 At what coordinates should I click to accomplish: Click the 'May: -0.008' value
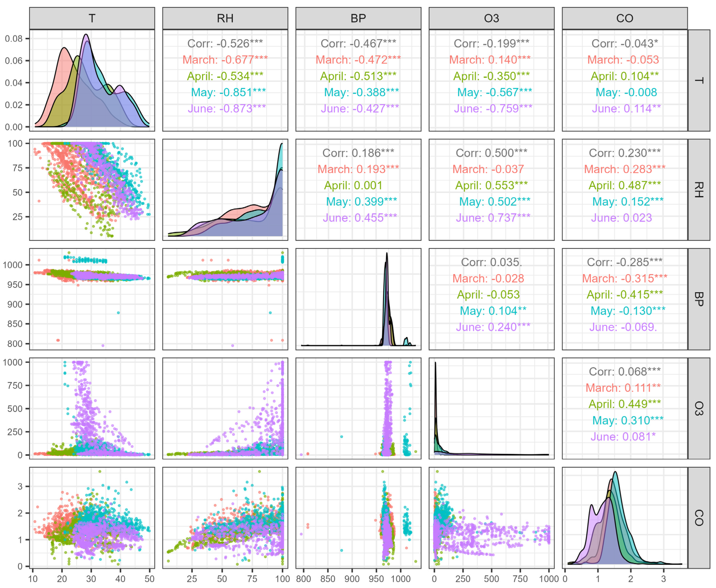point(626,92)
